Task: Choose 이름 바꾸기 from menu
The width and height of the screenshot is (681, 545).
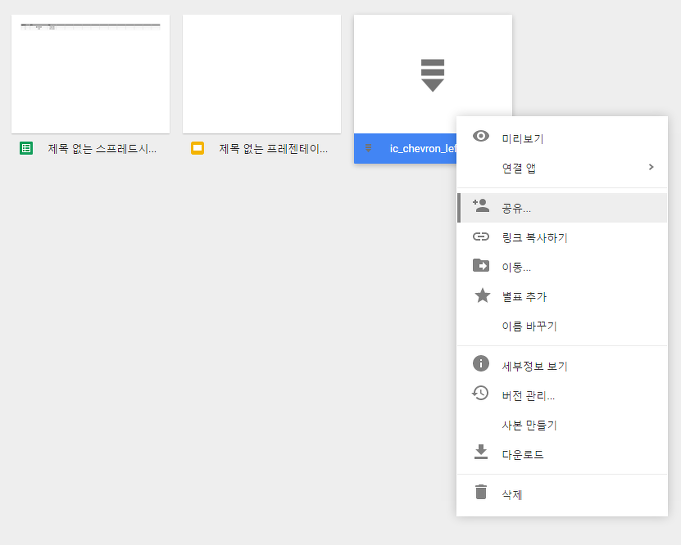Action: tap(562, 326)
